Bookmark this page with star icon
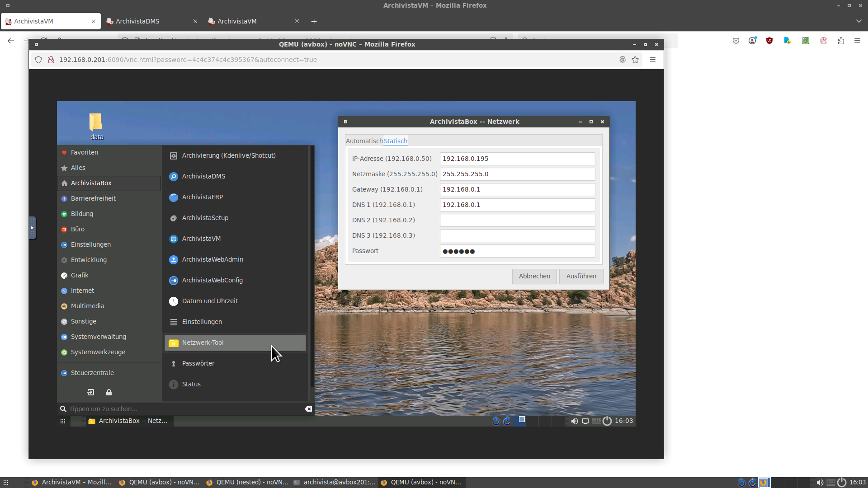The image size is (868, 488). click(635, 60)
